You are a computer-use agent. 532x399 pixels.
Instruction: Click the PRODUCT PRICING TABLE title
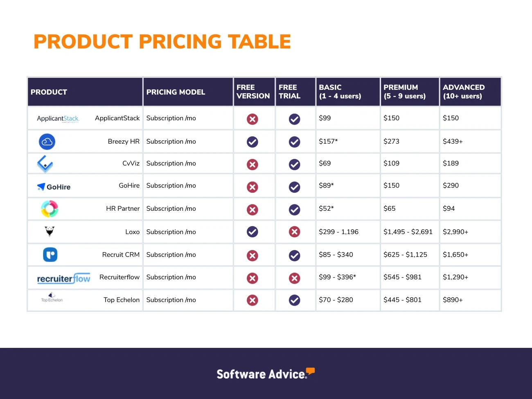162,42
